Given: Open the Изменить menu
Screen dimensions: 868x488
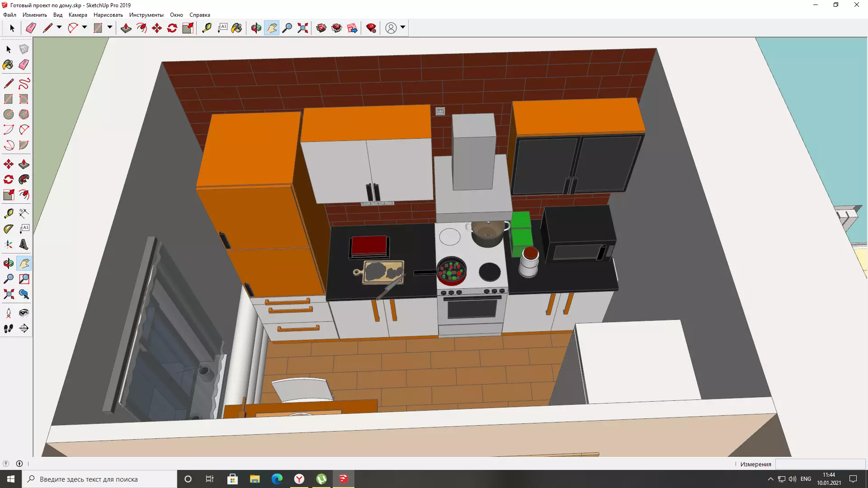Looking at the screenshot, I should pos(35,15).
